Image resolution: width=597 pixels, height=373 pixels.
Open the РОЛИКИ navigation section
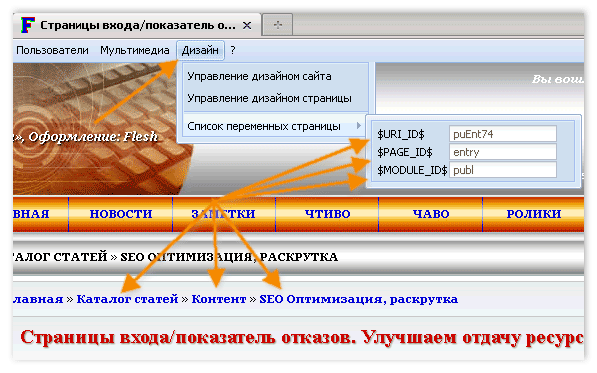[x=533, y=214]
